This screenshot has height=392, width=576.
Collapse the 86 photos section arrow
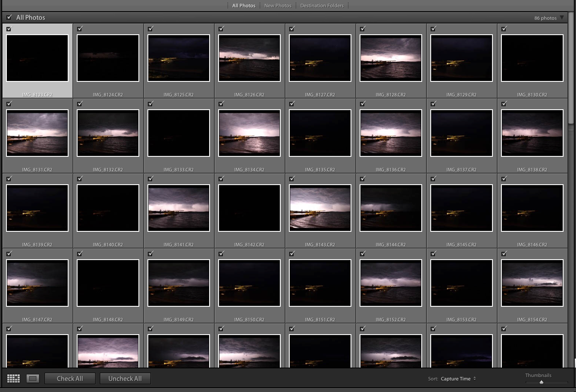(x=562, y=18)
